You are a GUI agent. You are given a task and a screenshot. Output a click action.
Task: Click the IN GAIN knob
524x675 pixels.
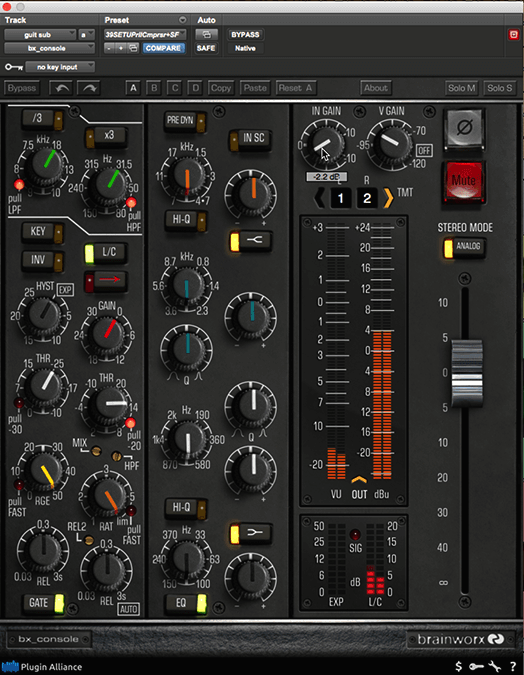(326, 144)
